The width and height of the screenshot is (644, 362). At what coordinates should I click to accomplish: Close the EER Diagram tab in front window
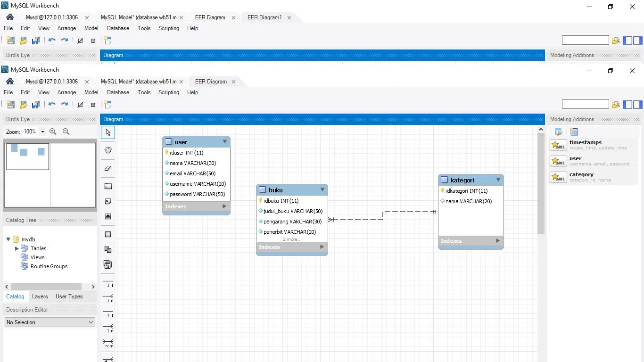(233, 82)
